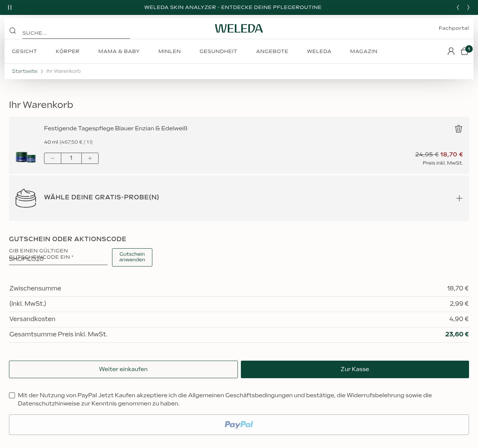The width and height of the screenshot is (478, 448).
Task: Open the Weleda menu item
Action: pyautogui.click(x=319, y=51)
